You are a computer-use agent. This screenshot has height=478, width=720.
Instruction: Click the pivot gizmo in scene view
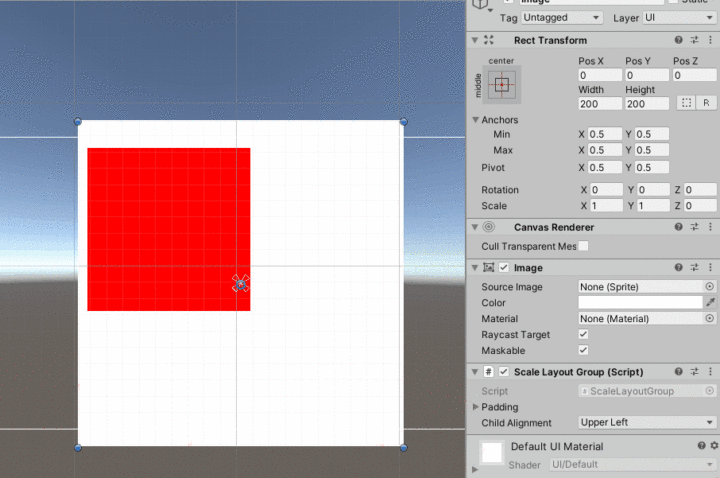pos(240,284)
